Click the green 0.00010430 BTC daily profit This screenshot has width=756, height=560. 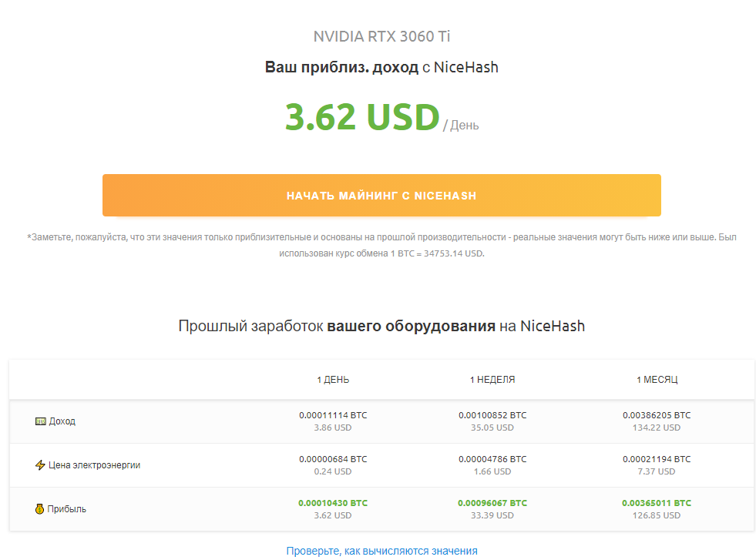point(333,503)
